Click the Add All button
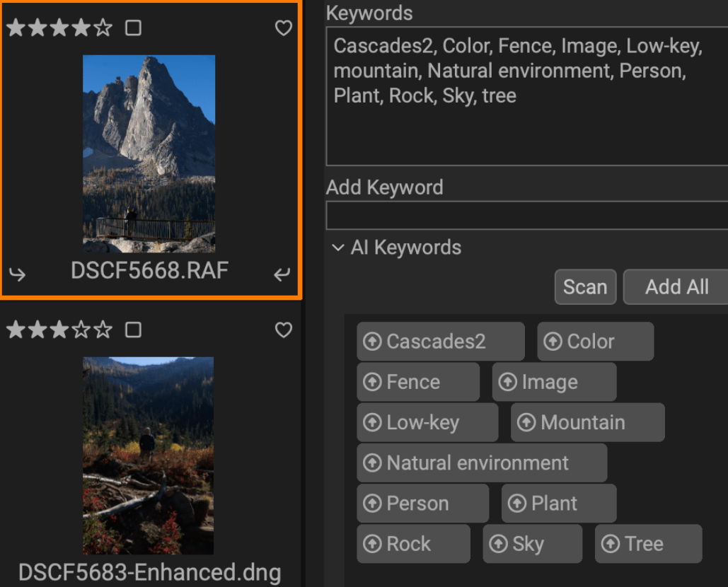This screenshot has height=587, width=728. tap(676, 286)
